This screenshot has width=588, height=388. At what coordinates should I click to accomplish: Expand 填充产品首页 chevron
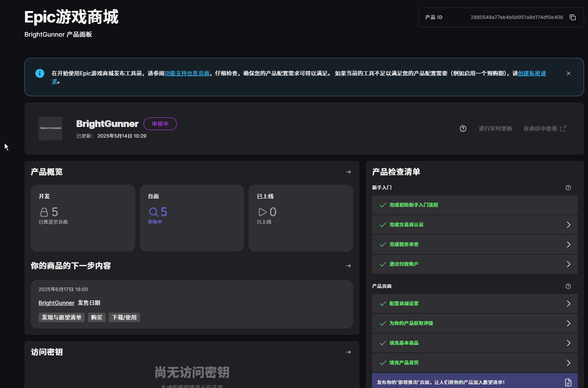569,363
